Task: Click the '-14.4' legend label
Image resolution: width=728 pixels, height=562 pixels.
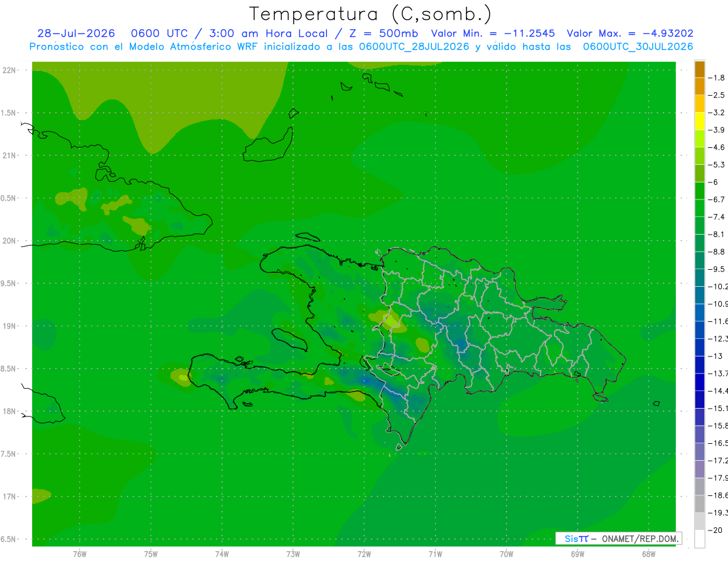Action: (x=718, y=391)
